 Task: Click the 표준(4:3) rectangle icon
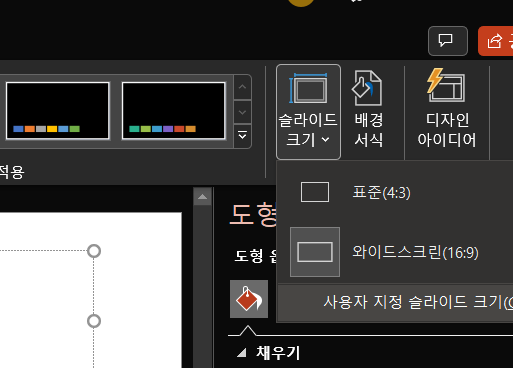(315, 192)
